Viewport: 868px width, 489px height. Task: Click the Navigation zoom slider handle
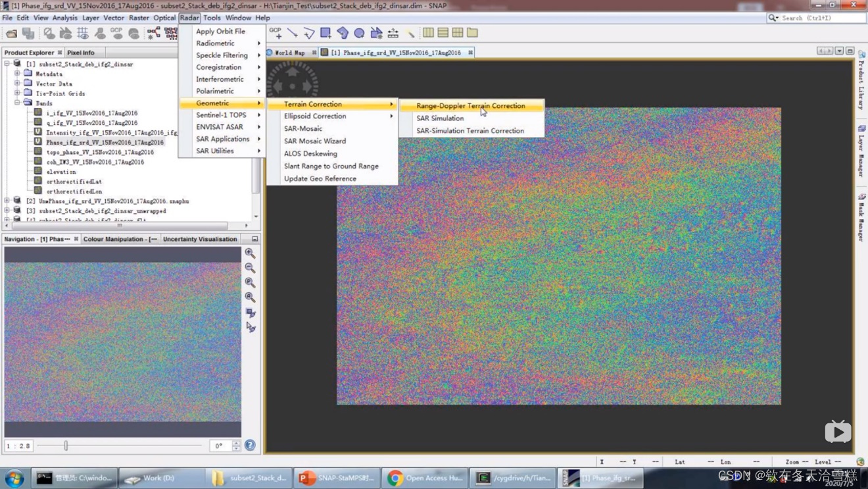pos(66,446)
